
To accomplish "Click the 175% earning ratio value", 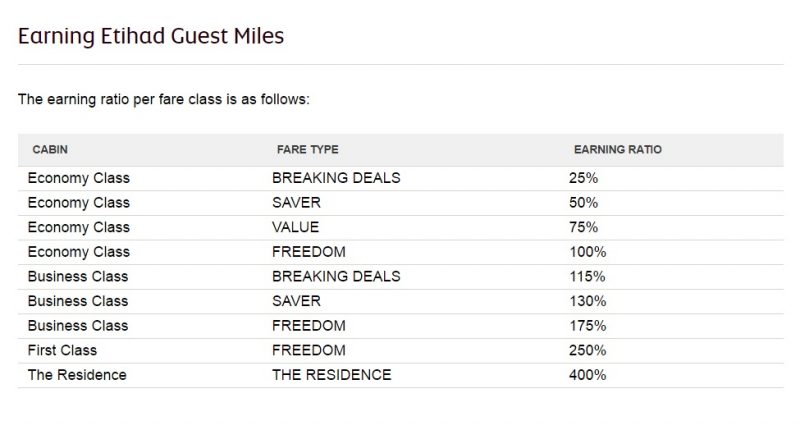I will click(588, 325).
